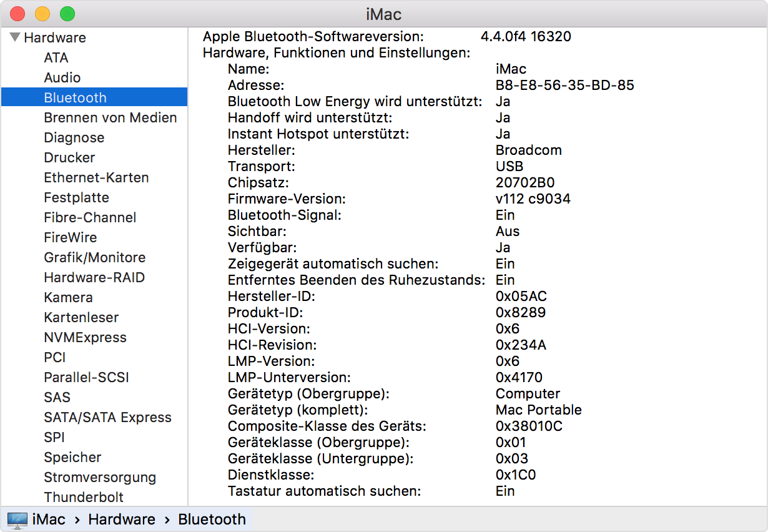Zoom window with the green button

[x=67, y=14]
